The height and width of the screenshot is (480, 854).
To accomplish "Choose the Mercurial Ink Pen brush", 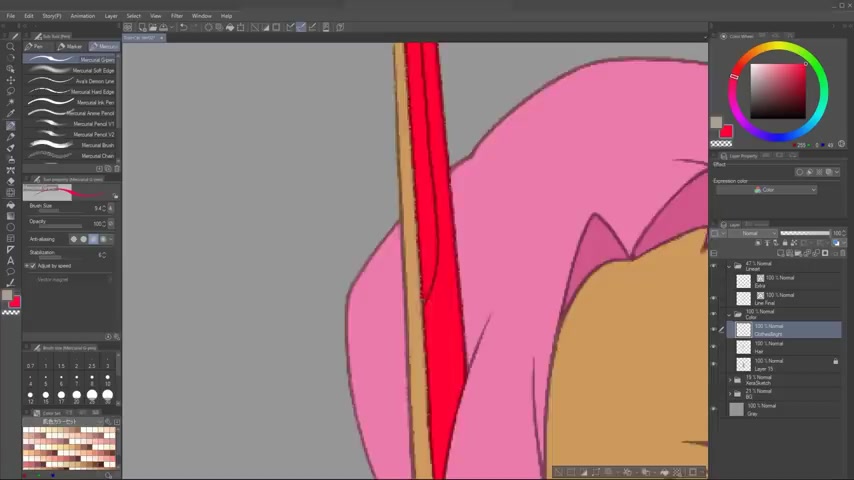I will coord(71,102).
